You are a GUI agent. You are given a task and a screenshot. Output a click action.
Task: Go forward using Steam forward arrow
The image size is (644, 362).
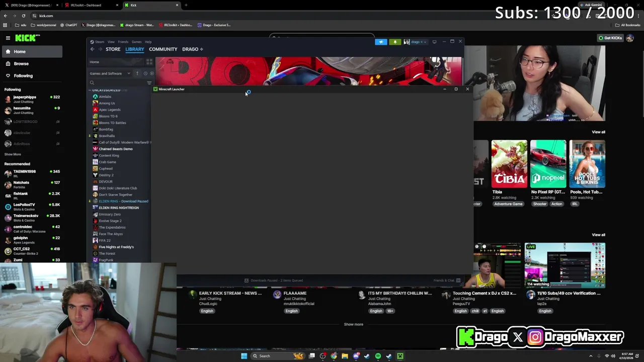[x=100, y=49]
